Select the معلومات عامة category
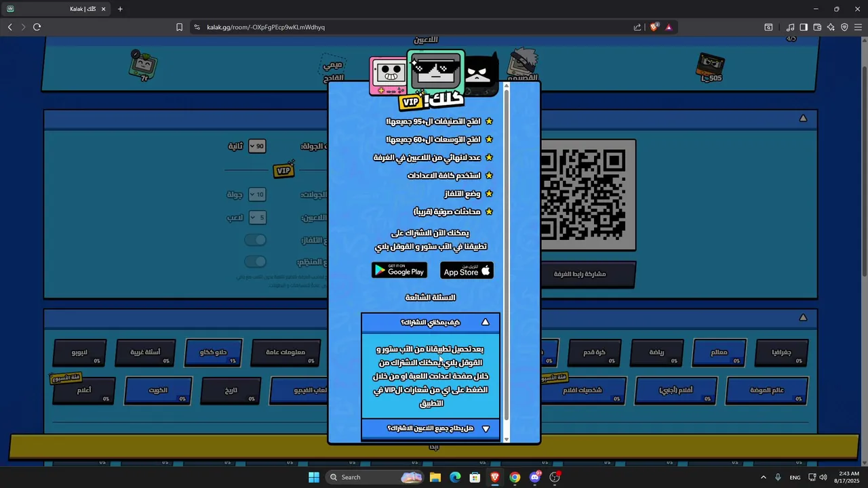868x488 pixels. [x=285, y=352]
